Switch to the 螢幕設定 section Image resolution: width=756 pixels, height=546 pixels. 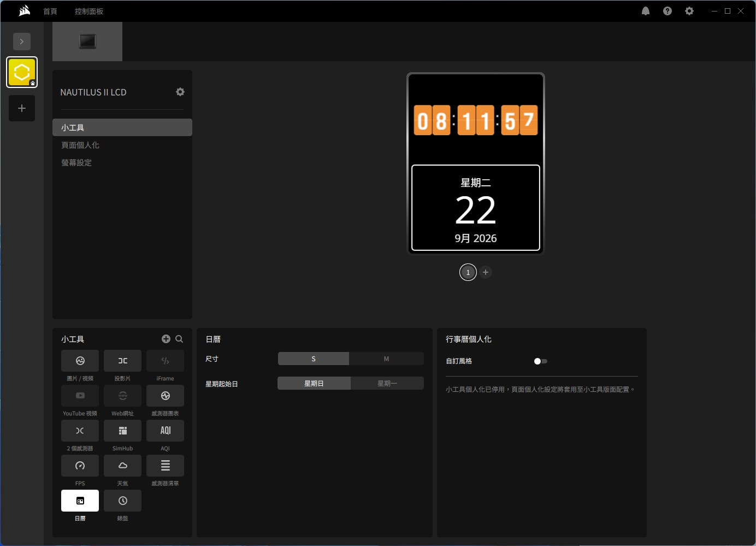click(122, 162)
